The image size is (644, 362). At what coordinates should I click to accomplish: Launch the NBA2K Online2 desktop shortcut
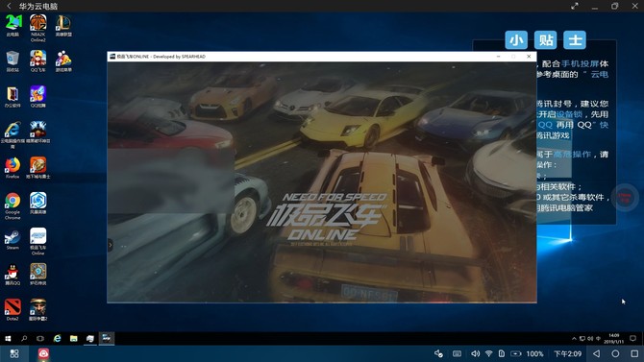coord(37,28)
